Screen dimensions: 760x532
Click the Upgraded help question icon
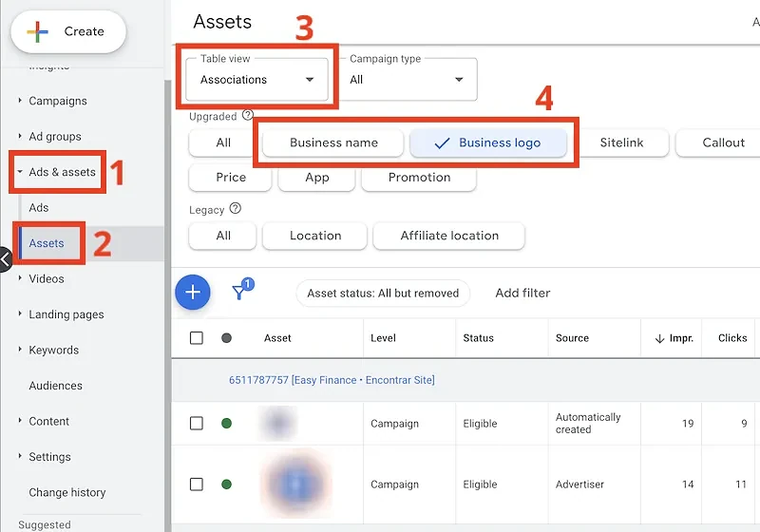pos(248,115)
